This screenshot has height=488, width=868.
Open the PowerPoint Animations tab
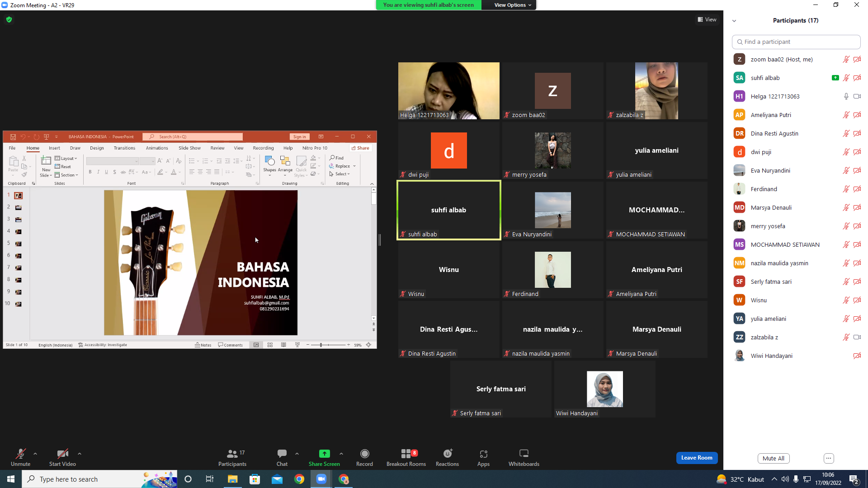click(x=157, y=148)
